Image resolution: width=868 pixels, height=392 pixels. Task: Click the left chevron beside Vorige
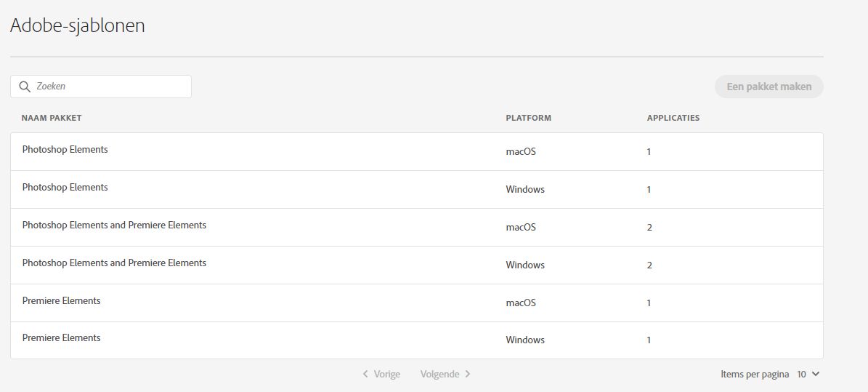[365, 374]
